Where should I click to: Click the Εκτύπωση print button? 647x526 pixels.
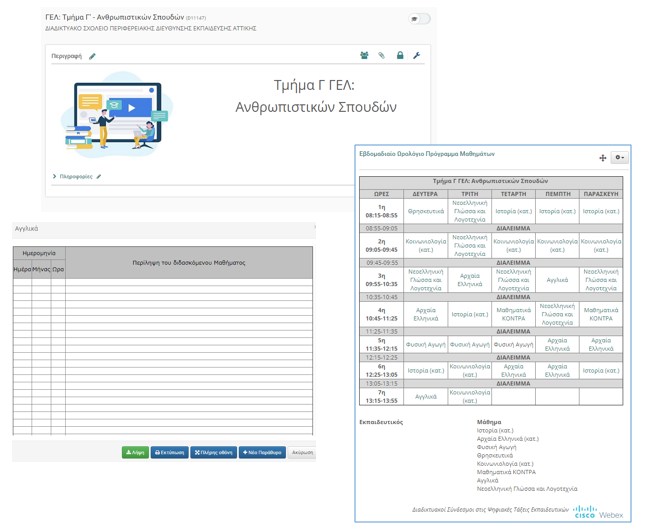[x=170, y=452]
